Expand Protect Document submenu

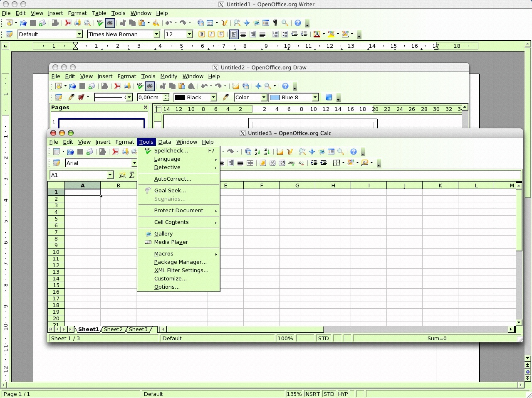[178, 211]
